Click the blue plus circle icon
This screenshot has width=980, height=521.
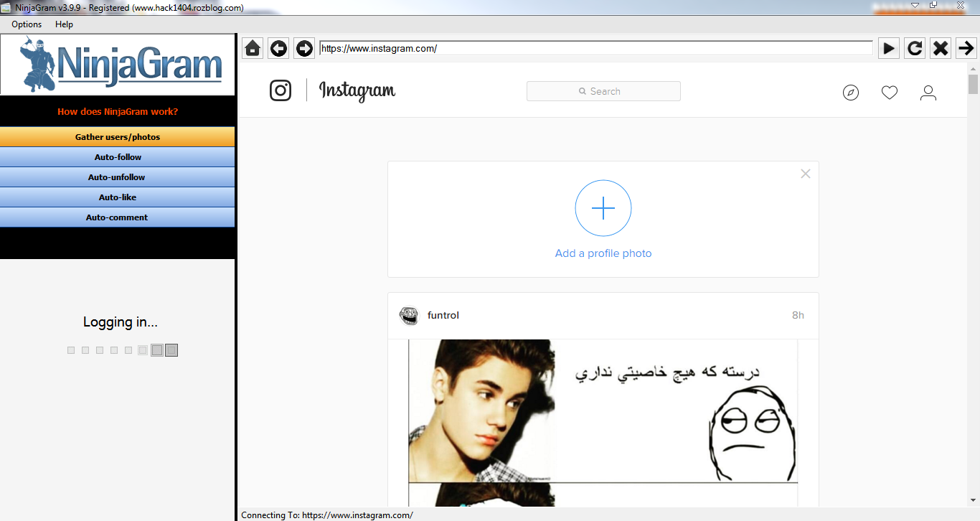[x=603, y=208]
